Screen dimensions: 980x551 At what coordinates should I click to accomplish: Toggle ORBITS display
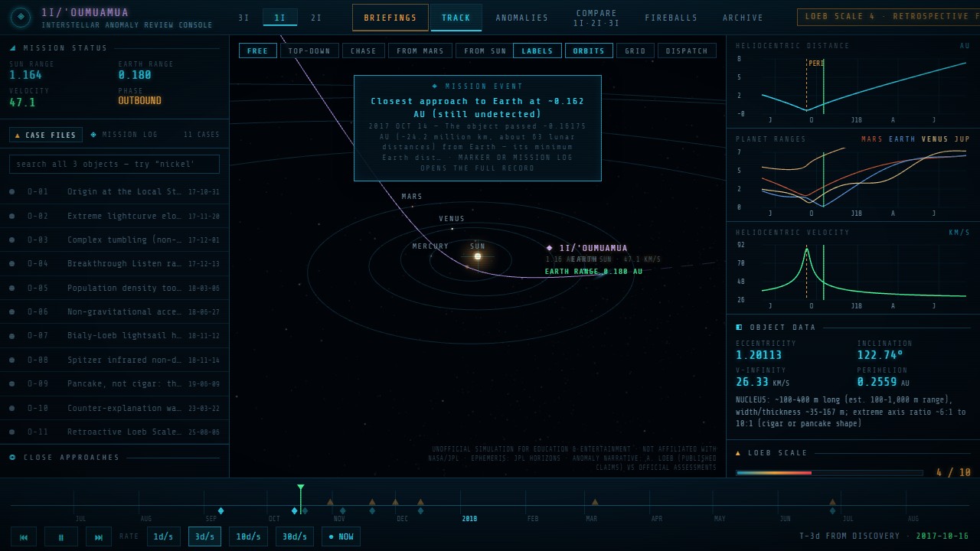point(589,51)
